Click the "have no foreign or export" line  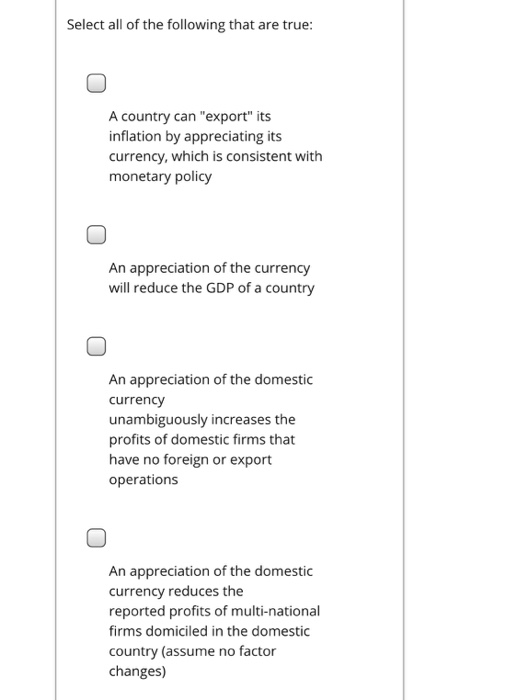click(190, 460)
